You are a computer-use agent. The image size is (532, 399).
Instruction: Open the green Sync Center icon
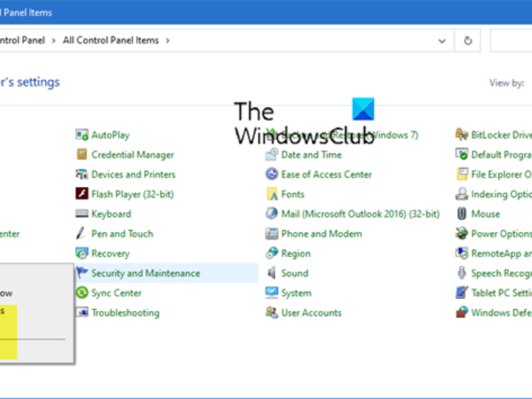(82, 293)
